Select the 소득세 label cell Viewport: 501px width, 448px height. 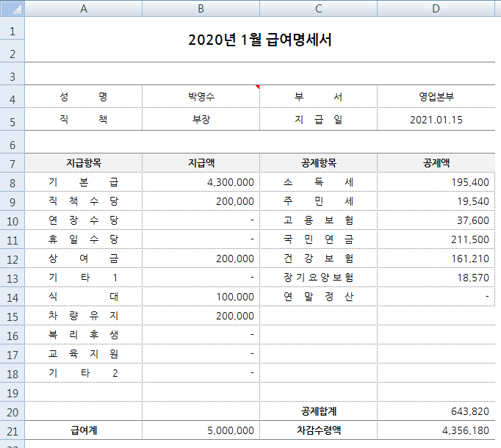tap(318, 182)
